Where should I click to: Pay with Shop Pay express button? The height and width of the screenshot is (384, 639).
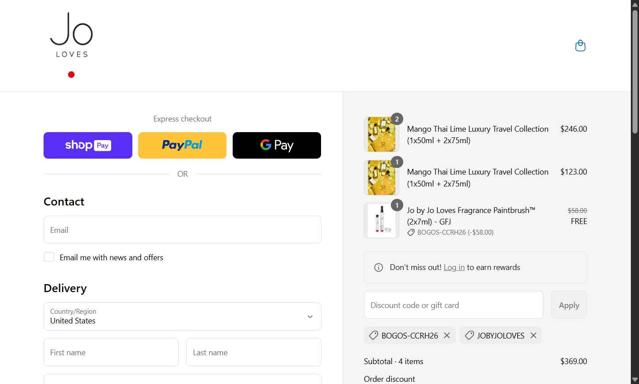point(88,145)
